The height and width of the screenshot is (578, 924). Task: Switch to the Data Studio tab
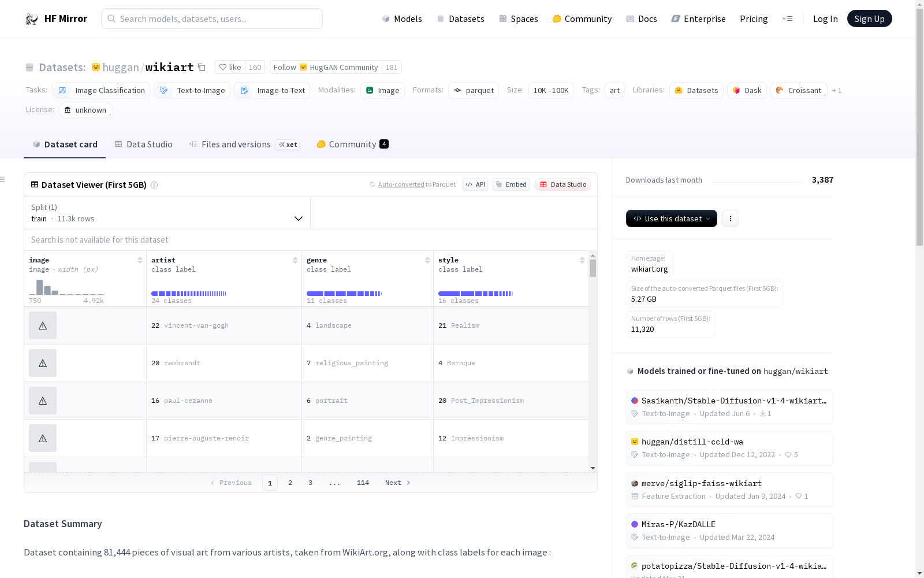coord(143,144)
